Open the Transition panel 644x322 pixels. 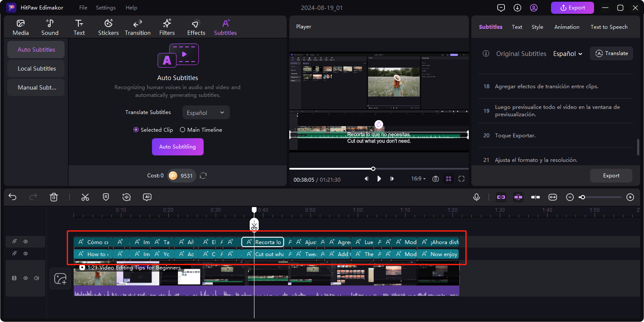pyautogui.click(x=137, y=27)
